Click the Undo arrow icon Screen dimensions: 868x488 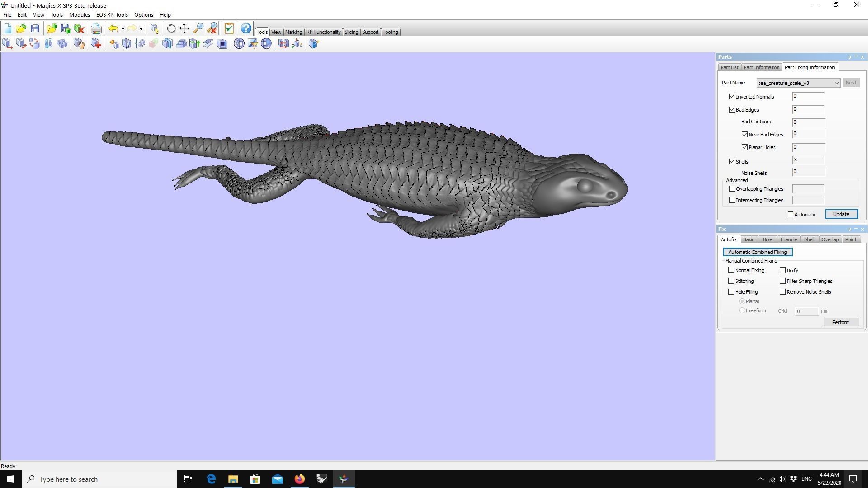[113, 28]
